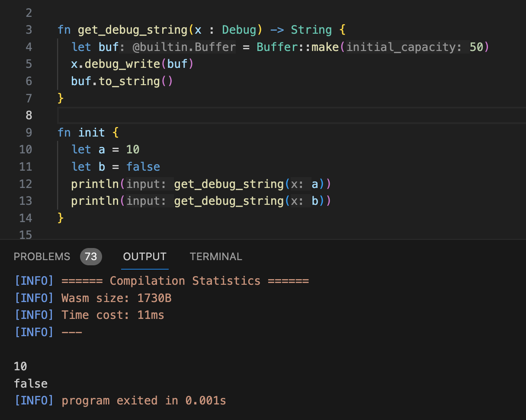
Task: Select the OUTPUT panel tab
Action: pos(144,257)
